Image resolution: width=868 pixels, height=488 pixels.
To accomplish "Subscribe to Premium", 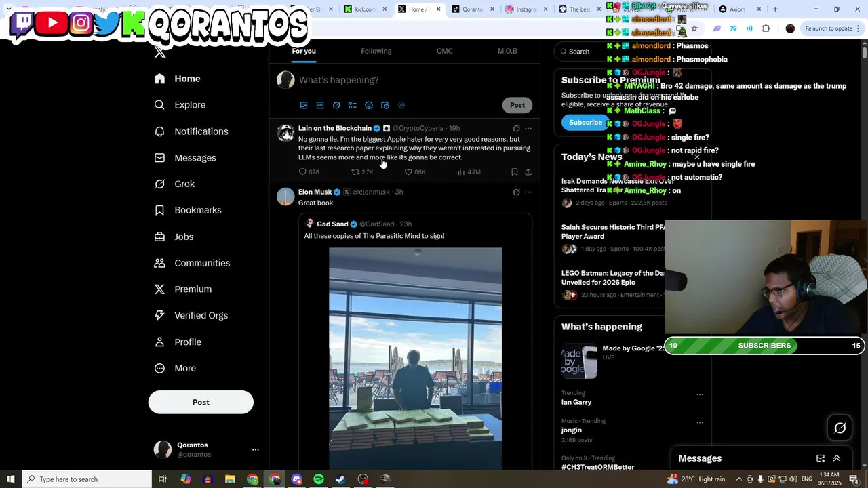I will tap(585, 123).
